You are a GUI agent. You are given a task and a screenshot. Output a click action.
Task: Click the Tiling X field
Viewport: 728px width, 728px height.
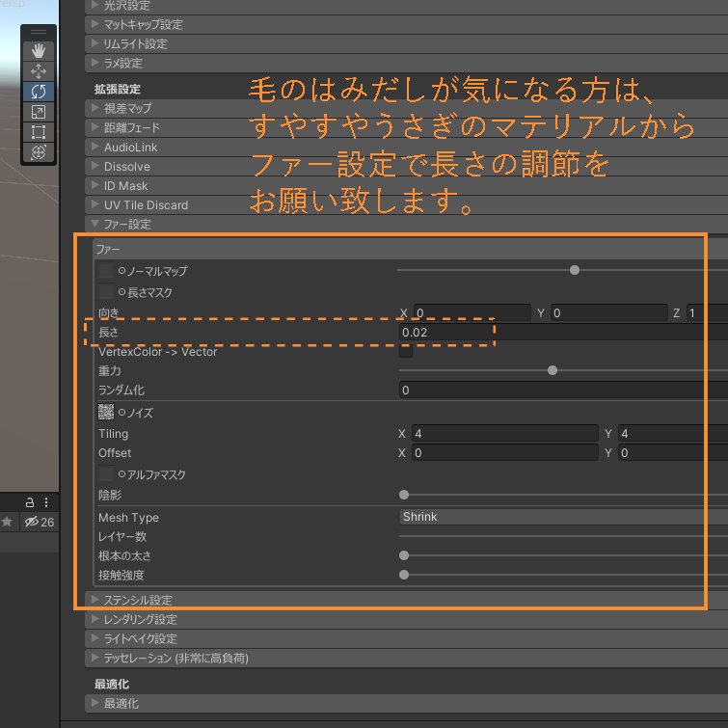505,434
